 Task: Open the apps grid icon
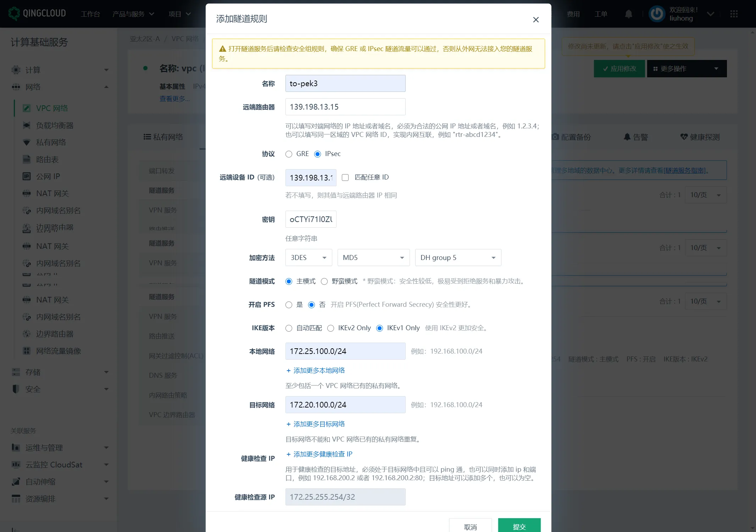[734, 14]
